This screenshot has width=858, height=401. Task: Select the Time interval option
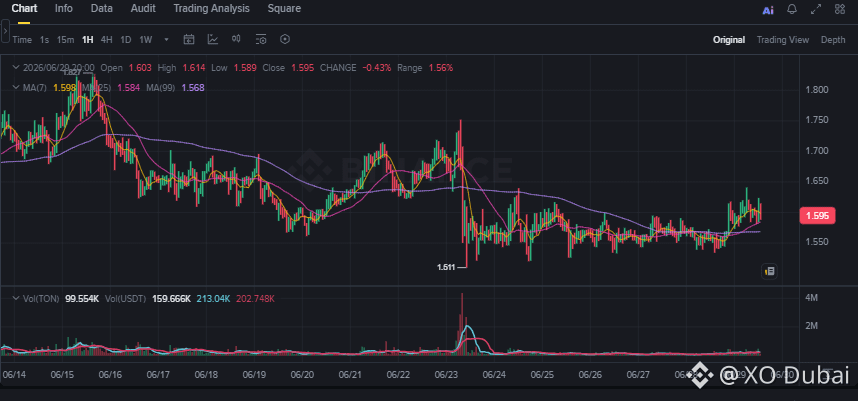(x=22, y=40)
